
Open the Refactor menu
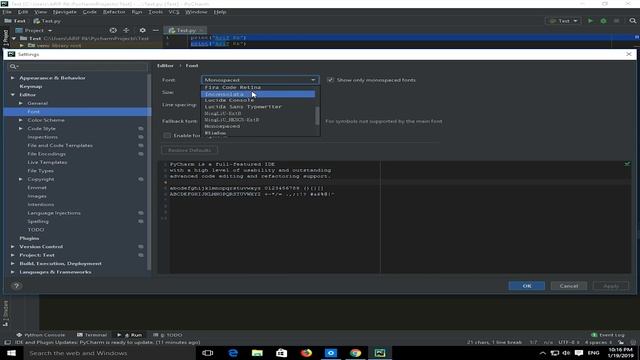click(114, 12)
